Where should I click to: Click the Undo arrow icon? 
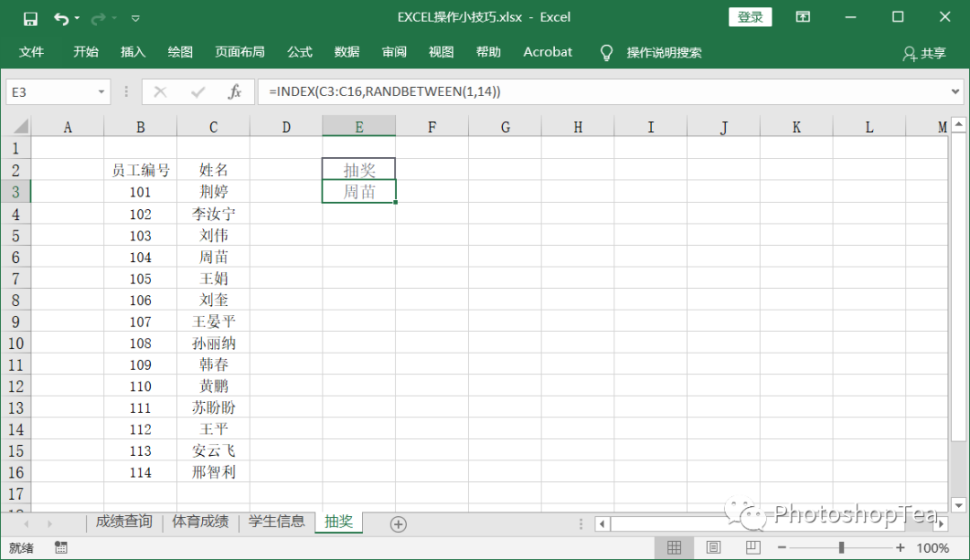(61, 19)
